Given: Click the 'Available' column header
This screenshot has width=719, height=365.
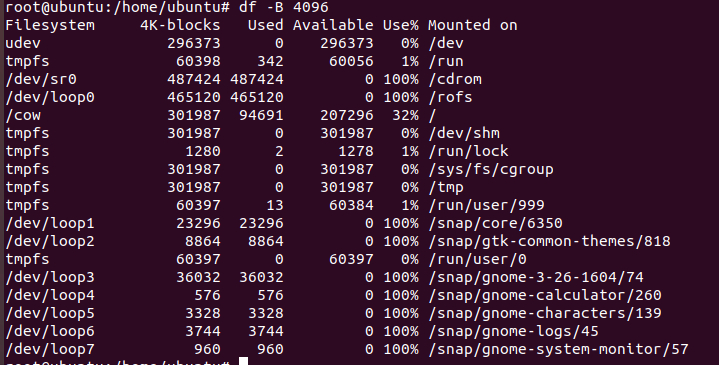Looking at the screenshot, I should [x=333, y=25].
